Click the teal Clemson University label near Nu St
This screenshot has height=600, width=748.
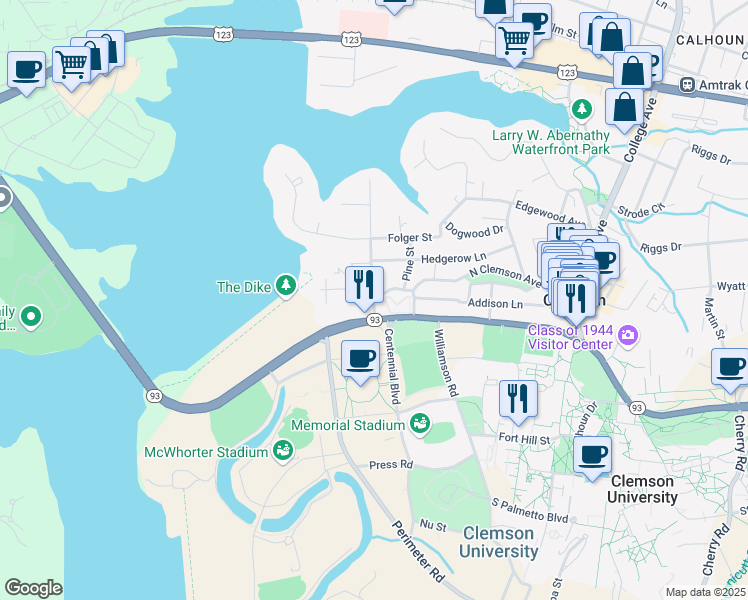click(499, 542)
